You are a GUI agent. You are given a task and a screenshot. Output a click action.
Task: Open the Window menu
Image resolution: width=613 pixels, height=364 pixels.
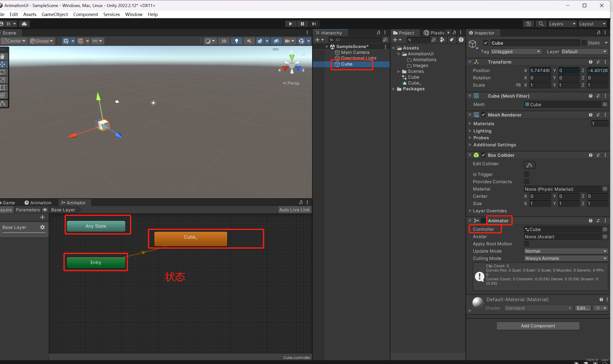click(134, 14)
